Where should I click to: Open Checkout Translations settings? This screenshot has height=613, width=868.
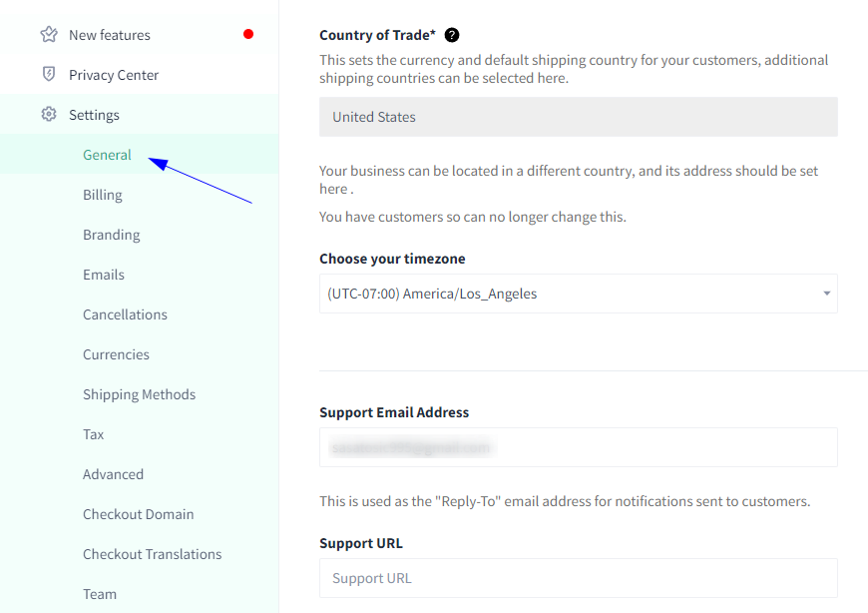(153, 554)
